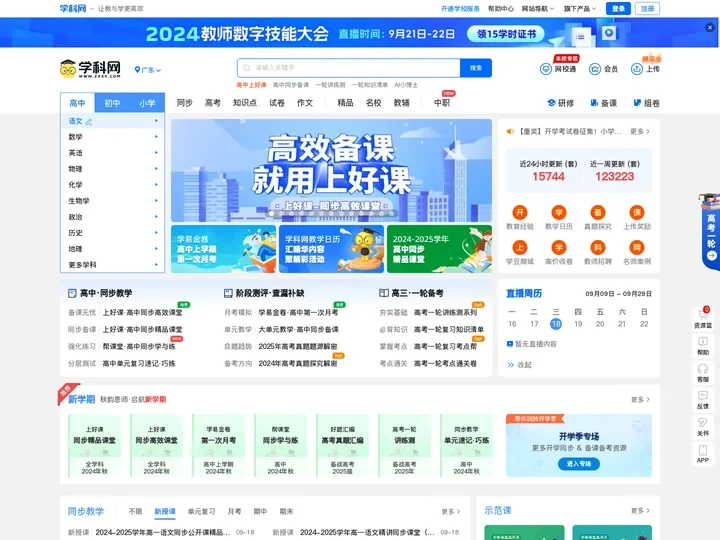Open the 真题探究 icon
Image resolution: width=720 pixels, height=540 pixels.
point(598,212)
